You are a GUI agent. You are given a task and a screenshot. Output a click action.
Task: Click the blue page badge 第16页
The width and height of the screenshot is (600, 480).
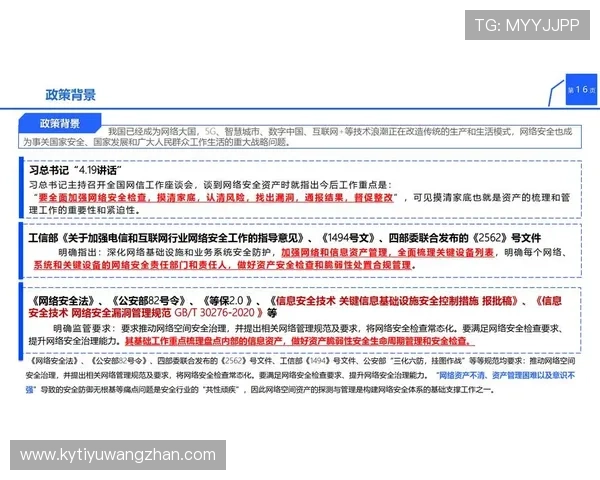coord(581,90)
